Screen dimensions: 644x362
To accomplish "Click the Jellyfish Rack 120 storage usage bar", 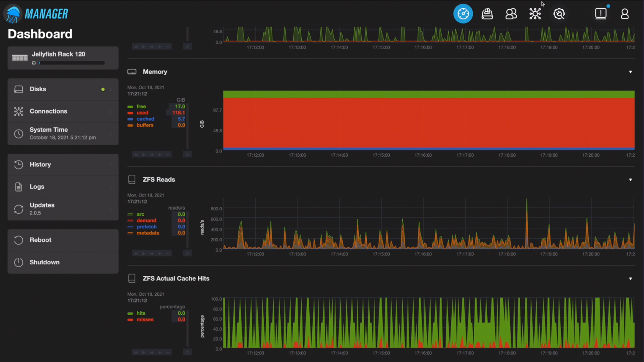I will pos(71,63).
